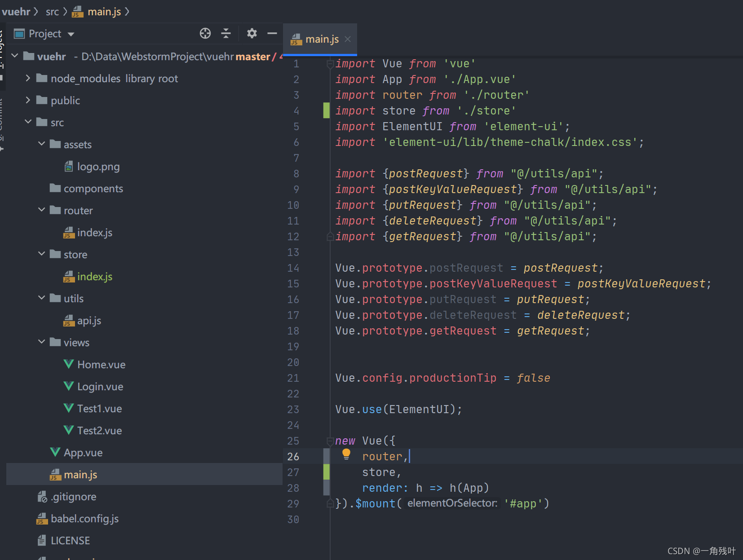Click the Collapse All icon in Project panel
Viewport: 743px width, 560px height.
[x=226, y=33]
